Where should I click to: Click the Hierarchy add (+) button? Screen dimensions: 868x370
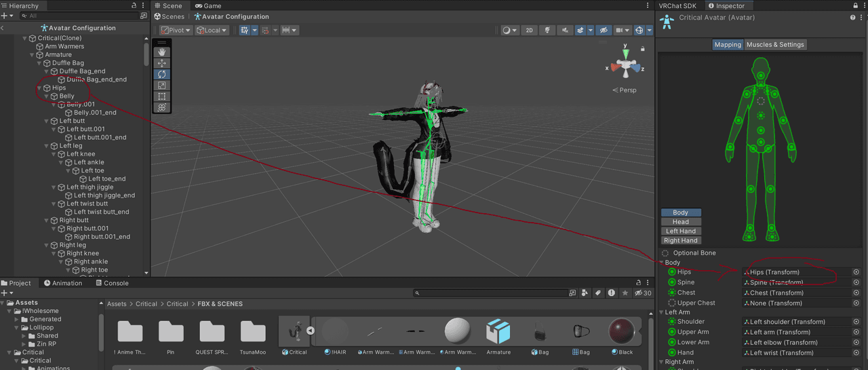(5, 16)
